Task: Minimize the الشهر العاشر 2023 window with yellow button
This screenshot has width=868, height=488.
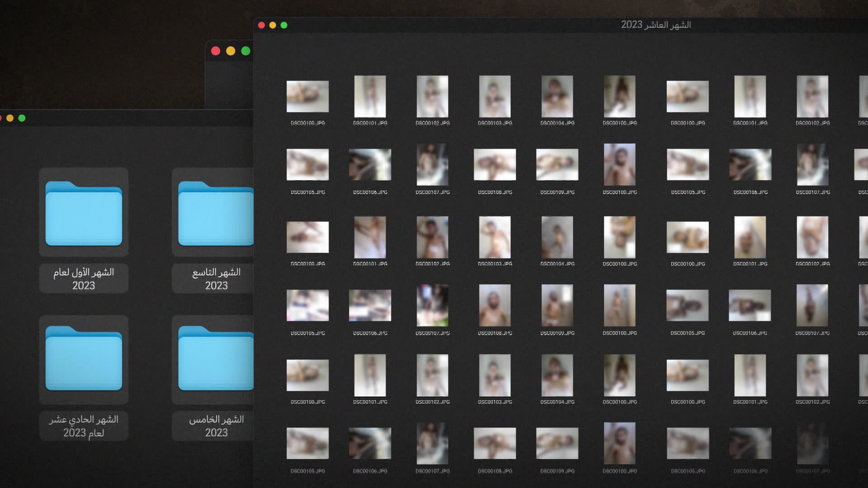Action: coord(273,25)
